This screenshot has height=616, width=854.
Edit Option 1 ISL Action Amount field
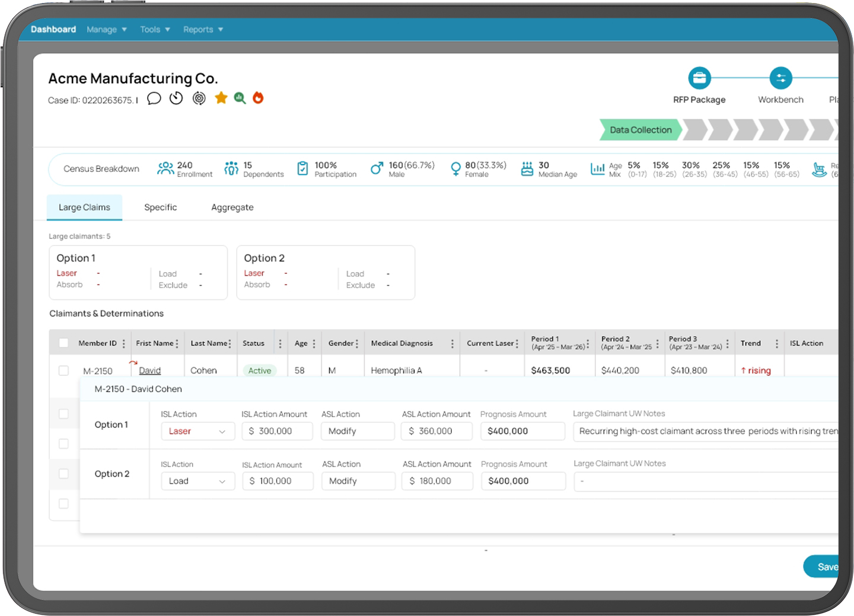pyautogui.click(x=277, y=431)
